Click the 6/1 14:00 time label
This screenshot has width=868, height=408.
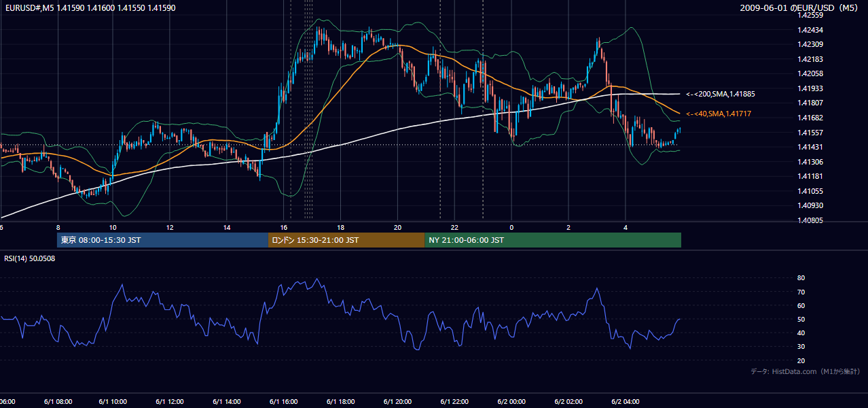click(227, 402)
